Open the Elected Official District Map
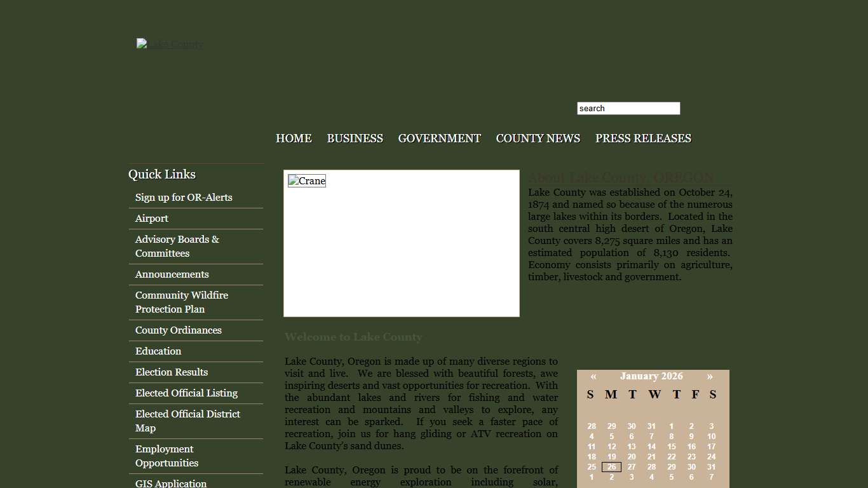 187,421
